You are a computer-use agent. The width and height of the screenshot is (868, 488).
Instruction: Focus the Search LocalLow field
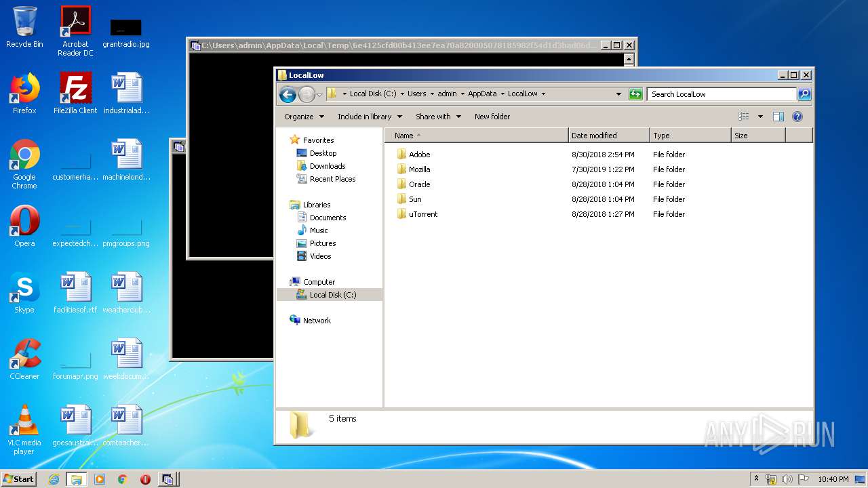point(722,94)
